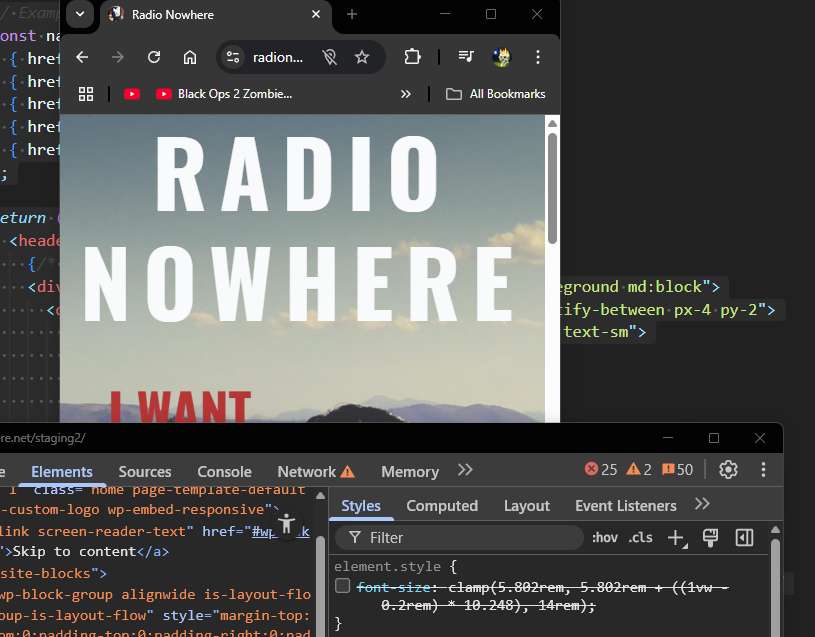Screen dimensions: 815x637
Task: Click the forward navigation arrow
Action: (x=118, y=57)
